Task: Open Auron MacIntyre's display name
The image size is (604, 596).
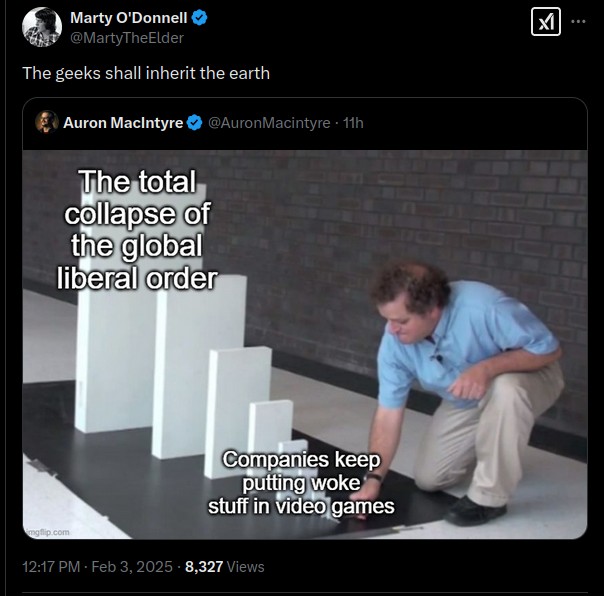Action: tap(123, 123)
